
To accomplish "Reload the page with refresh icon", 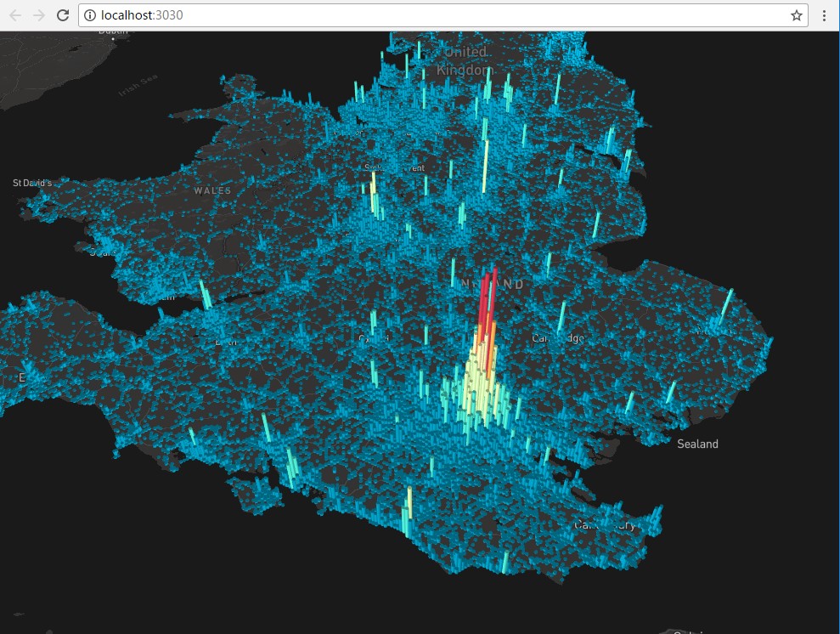I will click(x=63, y=15).
